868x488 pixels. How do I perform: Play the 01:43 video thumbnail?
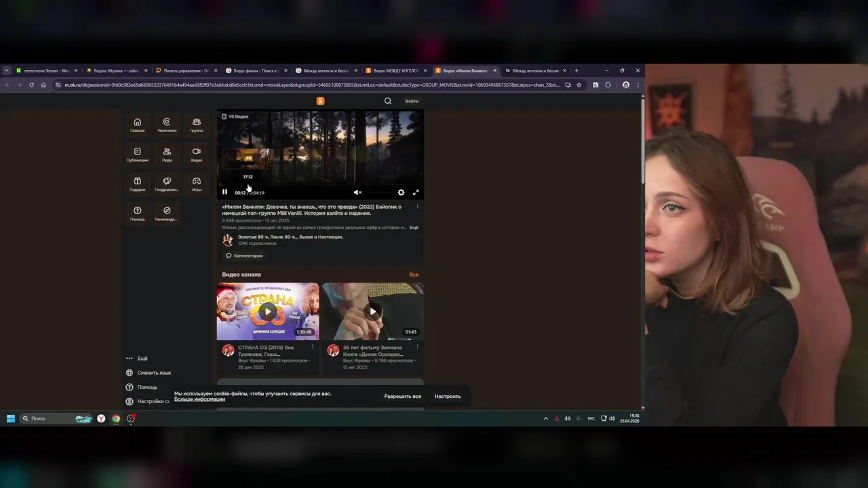coord(373,311)
